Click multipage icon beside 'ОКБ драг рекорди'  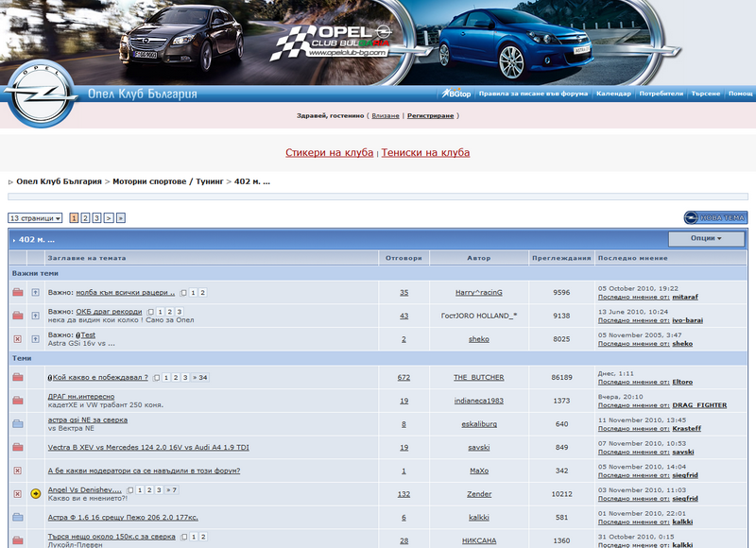150,312
